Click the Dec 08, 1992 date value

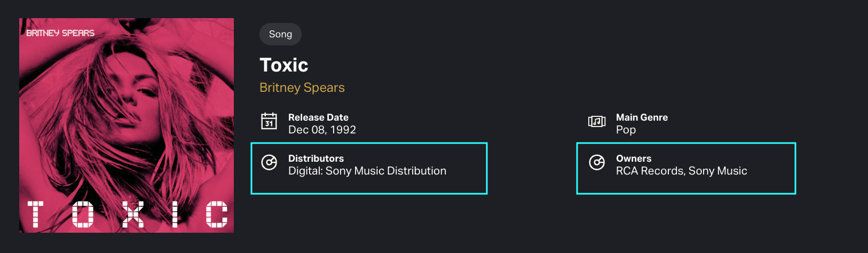tap(322, 130)
